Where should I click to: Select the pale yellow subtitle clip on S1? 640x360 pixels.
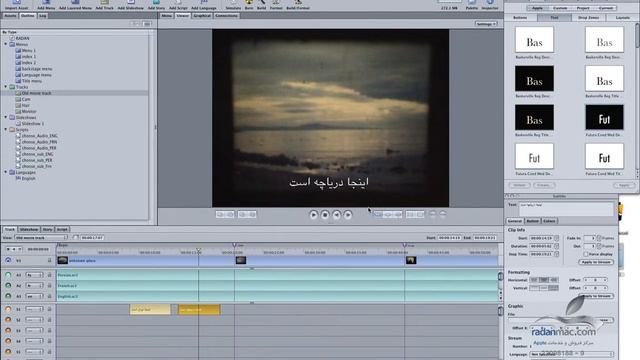(150, 310)
